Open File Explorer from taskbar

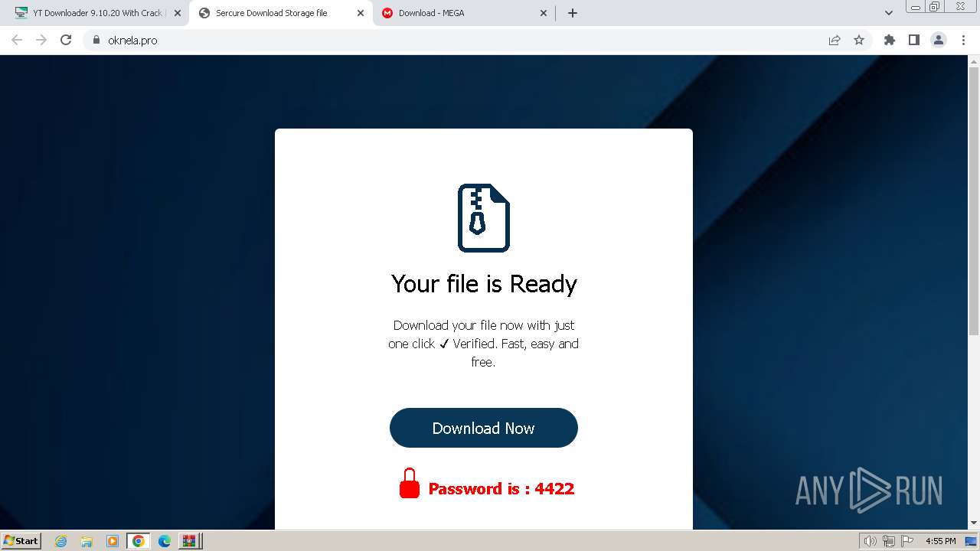point(87,541)
